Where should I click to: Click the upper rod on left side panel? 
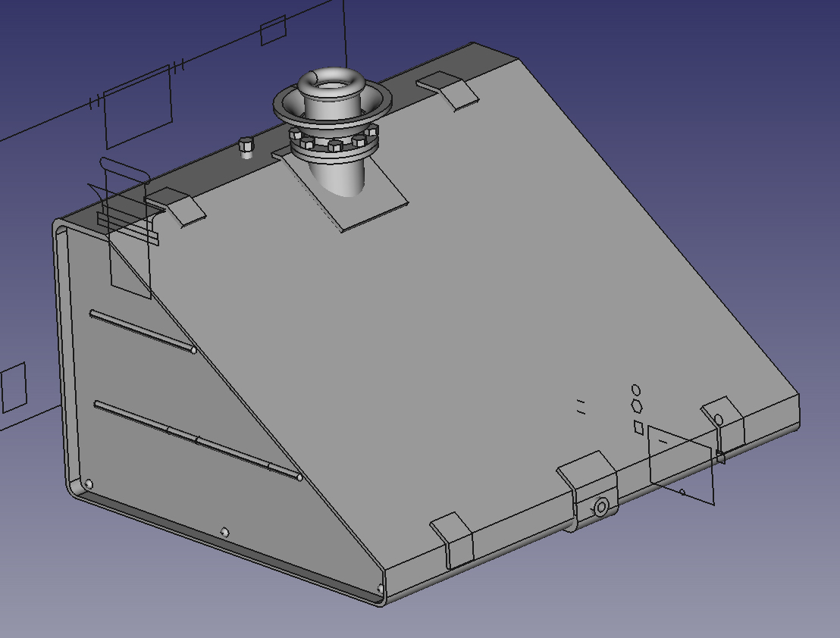[x=143, y=331]
